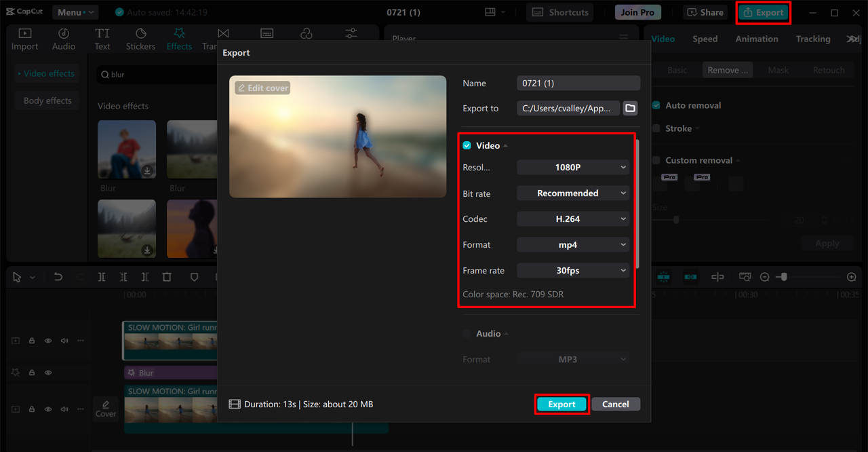Open the Format mp4 dropdown

click(x=574, y=245)
